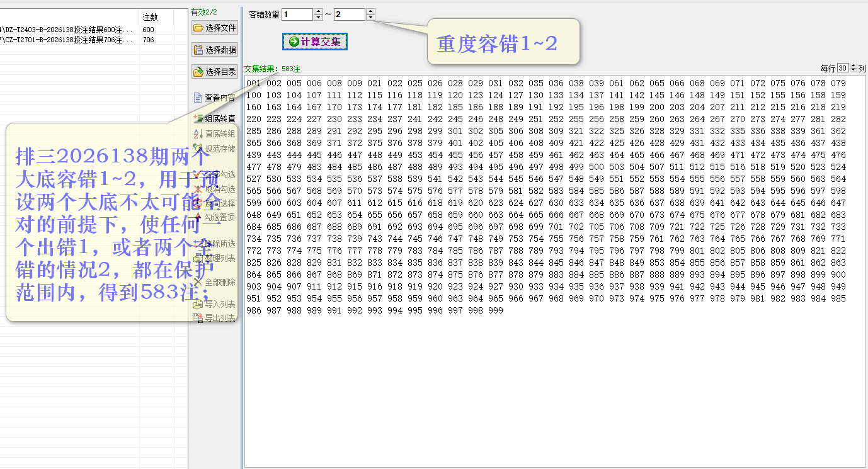Screen dimensions: 868x469
Task: Decrease the 每行 columns value
Action: tap(854, 71)
